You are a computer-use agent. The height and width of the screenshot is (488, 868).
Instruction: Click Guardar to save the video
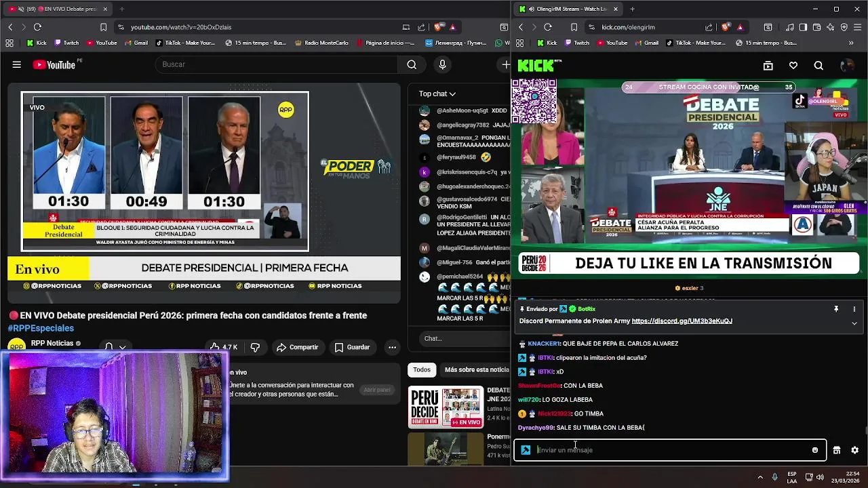pyautogui.click(x=352, y=347)
